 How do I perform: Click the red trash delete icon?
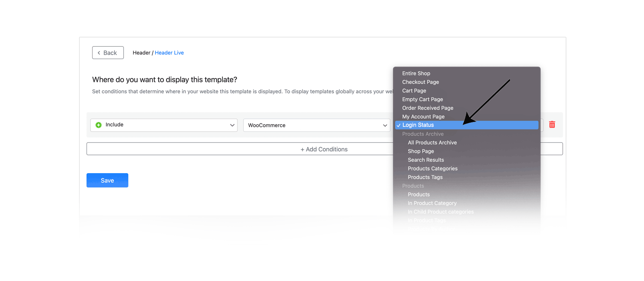point(552,125)
